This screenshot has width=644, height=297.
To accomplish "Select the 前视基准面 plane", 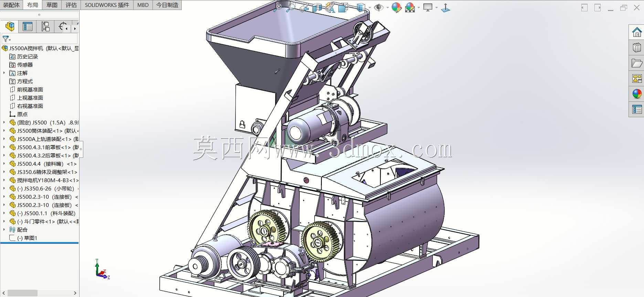I will point(30,89).
